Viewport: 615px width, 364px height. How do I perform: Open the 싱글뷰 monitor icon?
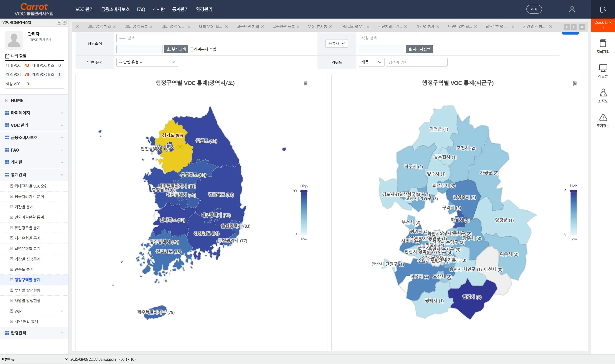pyautogui.click(x=603, y=68)
